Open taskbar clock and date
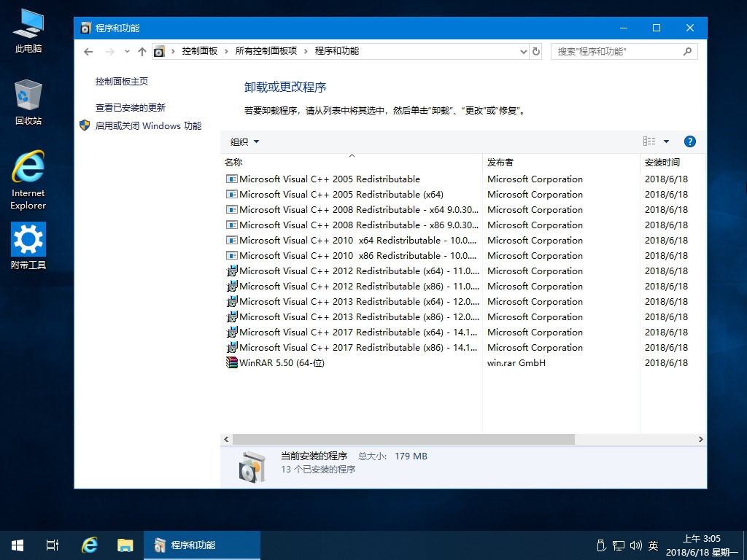747x560 pixels. (701, 545)
